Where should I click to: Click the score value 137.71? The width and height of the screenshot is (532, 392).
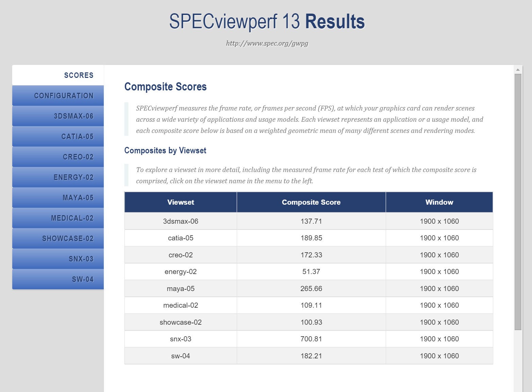pos(311,221)
